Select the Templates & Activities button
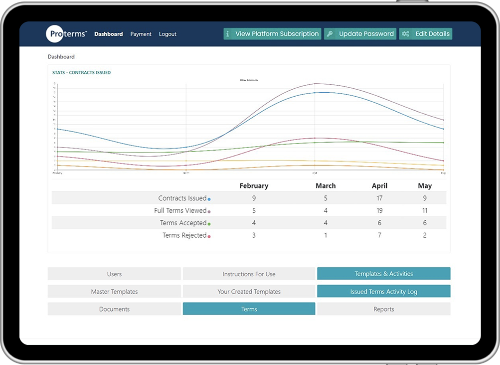The image size is (500, 365). coord(384,274)
